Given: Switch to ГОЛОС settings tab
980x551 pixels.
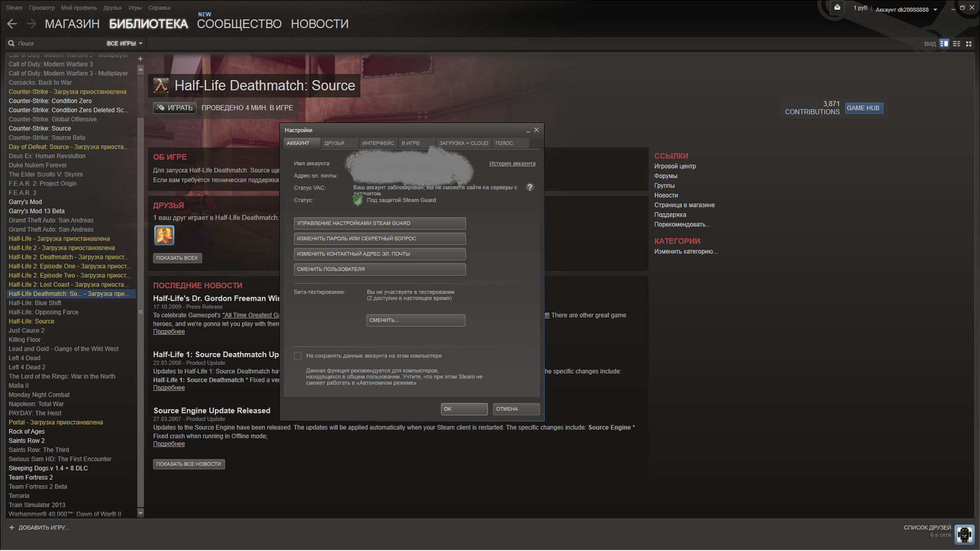Looking at the screenshot, I should pos(510,143).
